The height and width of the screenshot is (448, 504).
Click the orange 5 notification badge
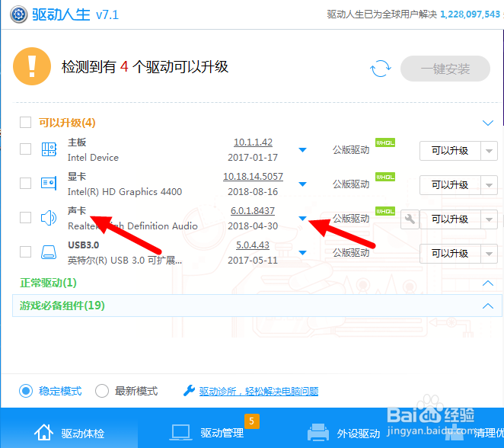pos(252,421)
